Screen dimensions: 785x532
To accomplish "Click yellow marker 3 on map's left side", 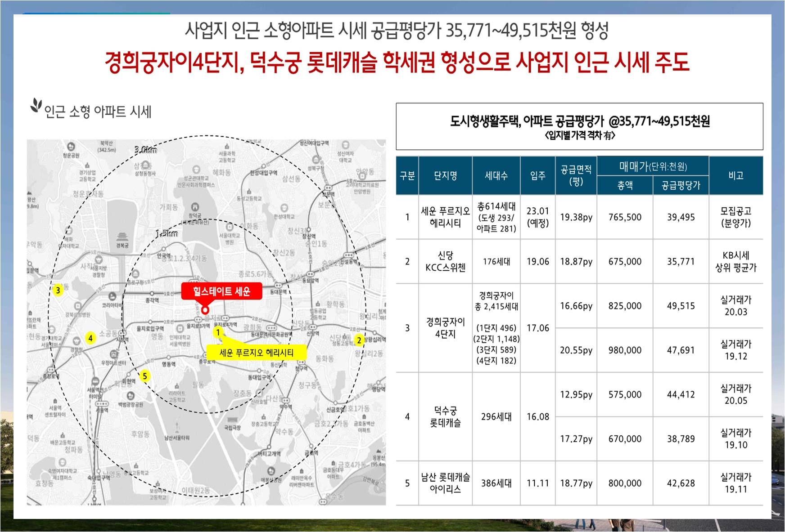I will pos(58,290).
